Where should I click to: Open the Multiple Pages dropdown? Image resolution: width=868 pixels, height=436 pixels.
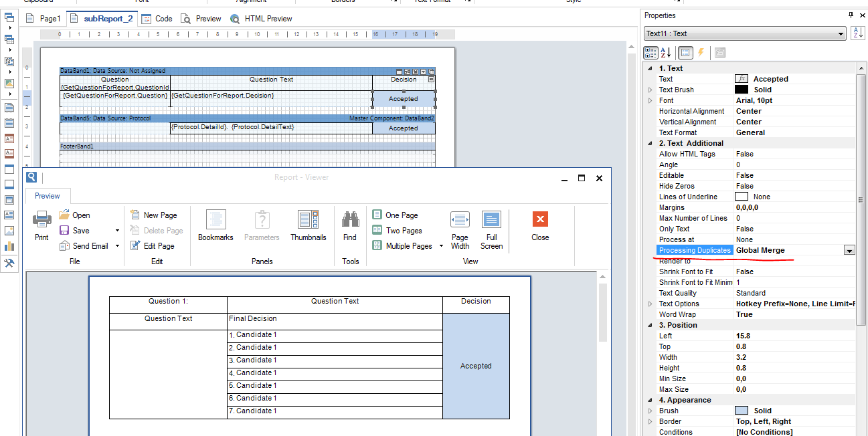coord(441,246)
